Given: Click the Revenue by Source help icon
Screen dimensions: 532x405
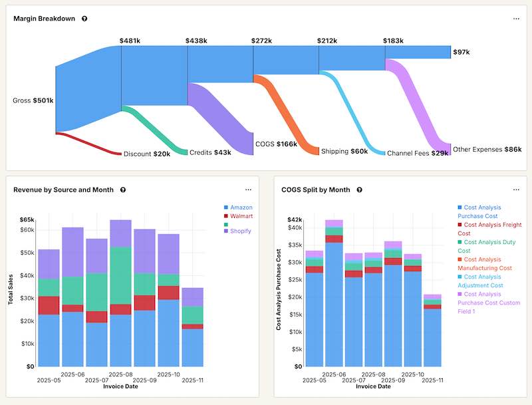Looking at the screenshot, I should pyautogui.click(x=124, y=190).
